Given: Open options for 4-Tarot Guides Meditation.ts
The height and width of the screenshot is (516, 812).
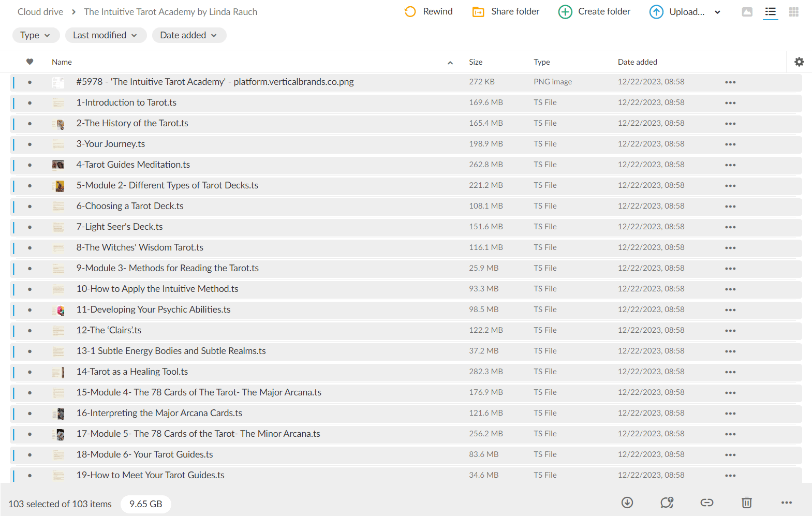Looking at the screenshot, I should (x=730, y=165).
